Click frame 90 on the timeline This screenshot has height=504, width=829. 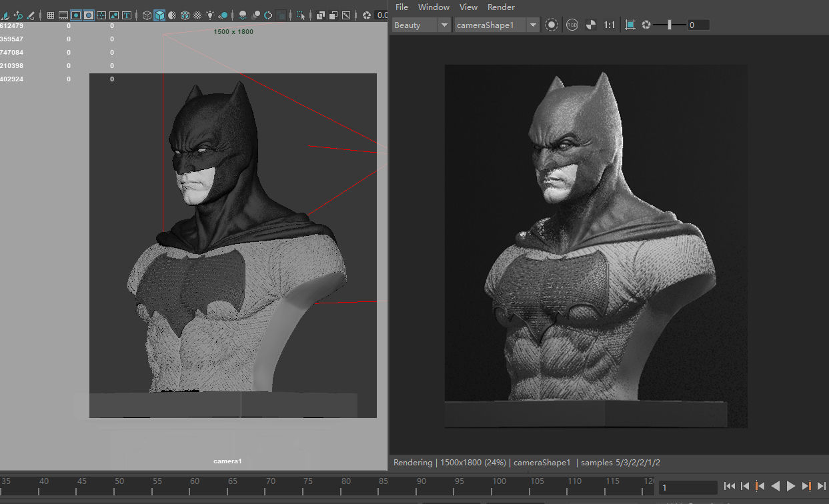[x=422, y=481]
